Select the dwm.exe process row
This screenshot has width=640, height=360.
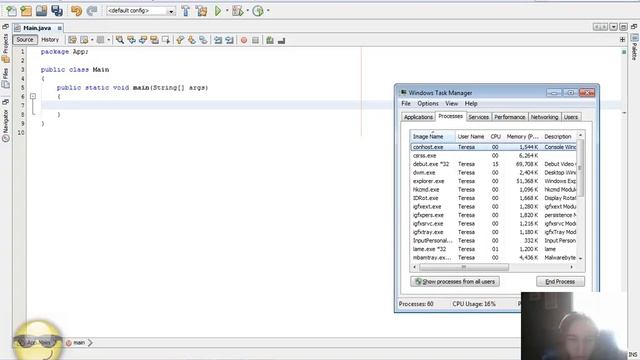click(x=493, y=173)
